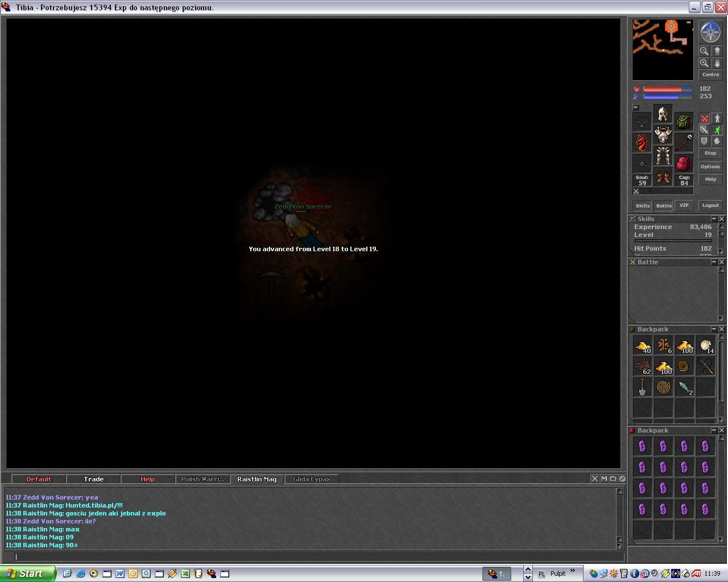Image resolution: width=728 pixels, height=582 pixels.
Task: Move minimap one floor down
Action: coord(717,63)
